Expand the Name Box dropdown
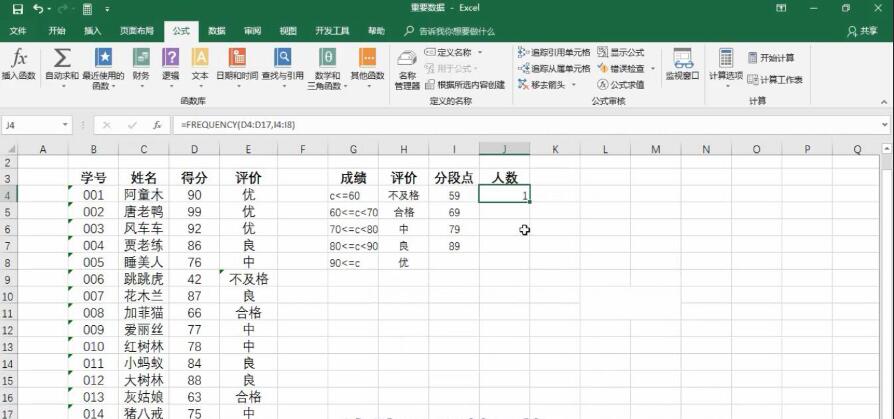 coord(65,125)
